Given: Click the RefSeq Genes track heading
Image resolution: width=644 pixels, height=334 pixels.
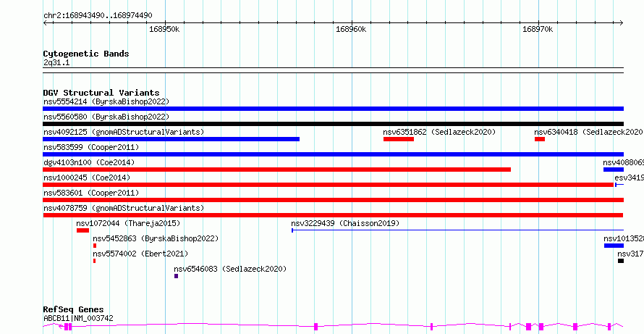Looking at the screenshot, I should tap(74, 309).
